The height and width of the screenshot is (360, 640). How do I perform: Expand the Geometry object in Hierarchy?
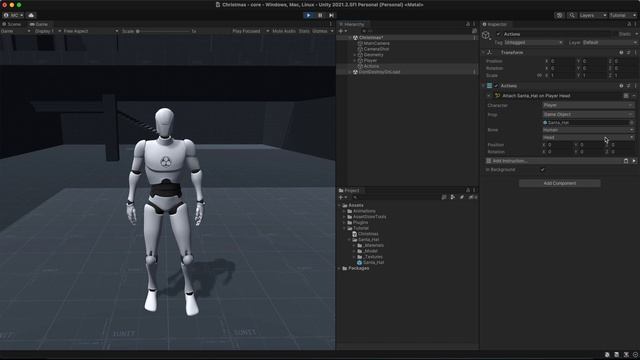[355, 55]
